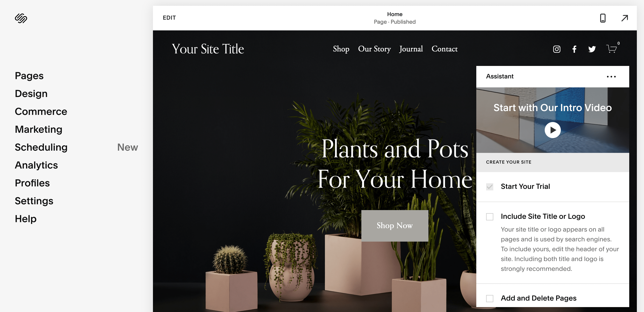
Task: Click the EDIT button in top bar
Action: 169,17
